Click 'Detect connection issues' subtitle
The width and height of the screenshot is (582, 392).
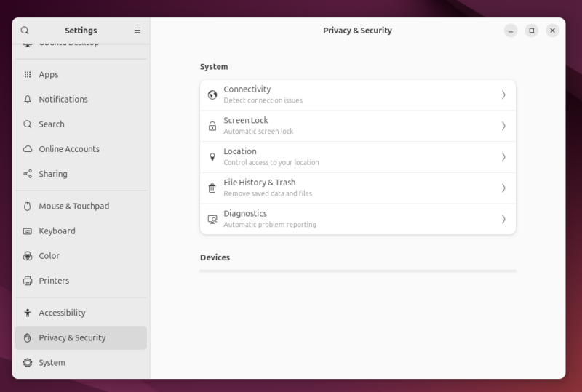pos(263,100)
